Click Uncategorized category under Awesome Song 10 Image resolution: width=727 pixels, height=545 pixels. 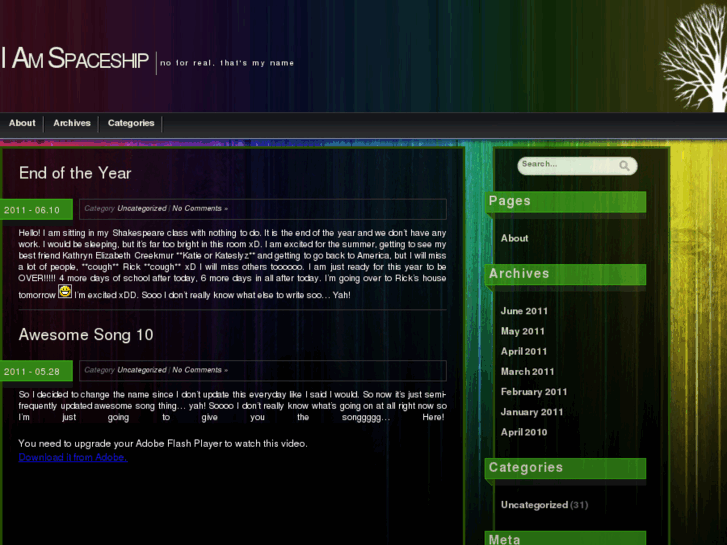click(142, 370)
